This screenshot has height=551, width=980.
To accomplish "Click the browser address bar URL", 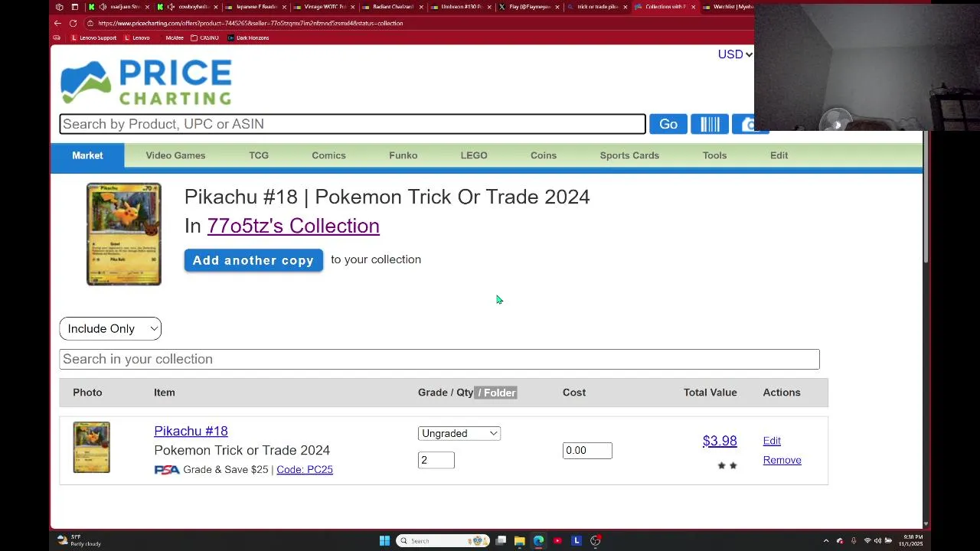I will (250, 23).
